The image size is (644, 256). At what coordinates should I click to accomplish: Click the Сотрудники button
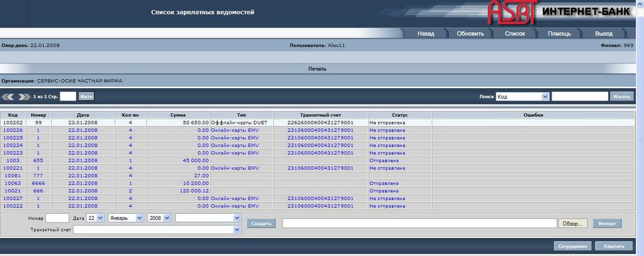point(572,247)
